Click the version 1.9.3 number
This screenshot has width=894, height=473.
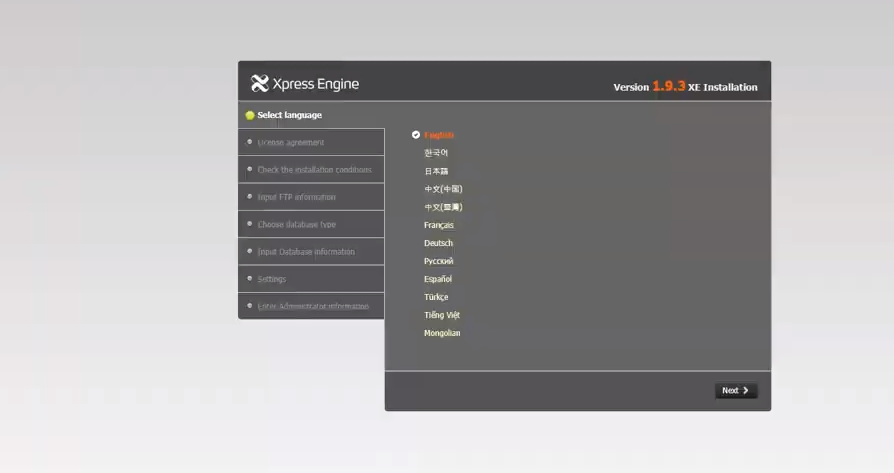669,86
